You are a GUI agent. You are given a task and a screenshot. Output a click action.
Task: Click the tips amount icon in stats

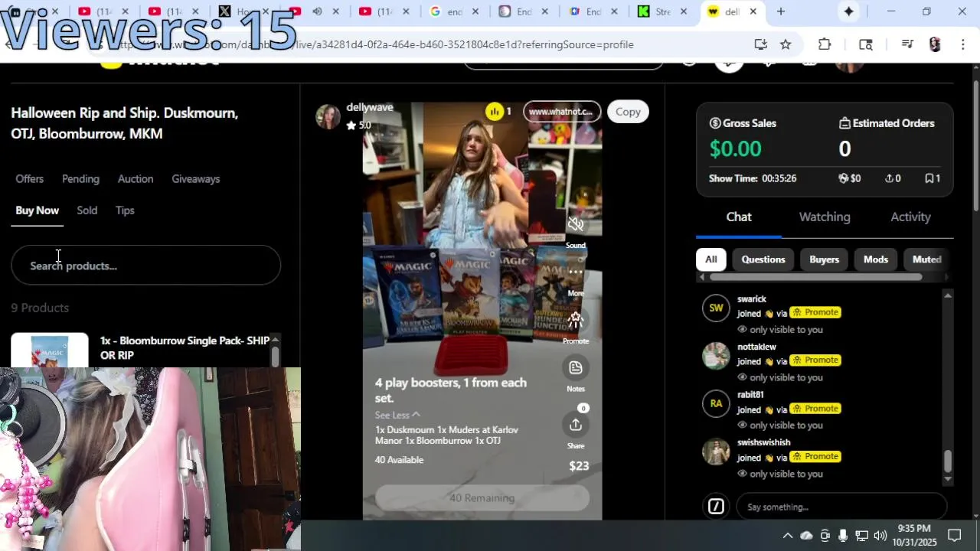tap(844, 178)
